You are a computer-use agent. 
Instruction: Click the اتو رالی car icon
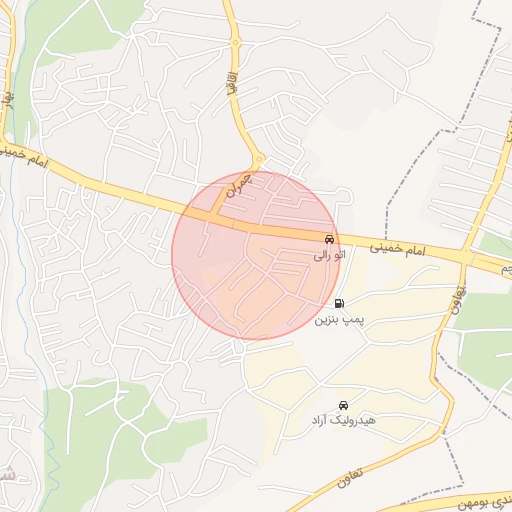coord(329,239)
